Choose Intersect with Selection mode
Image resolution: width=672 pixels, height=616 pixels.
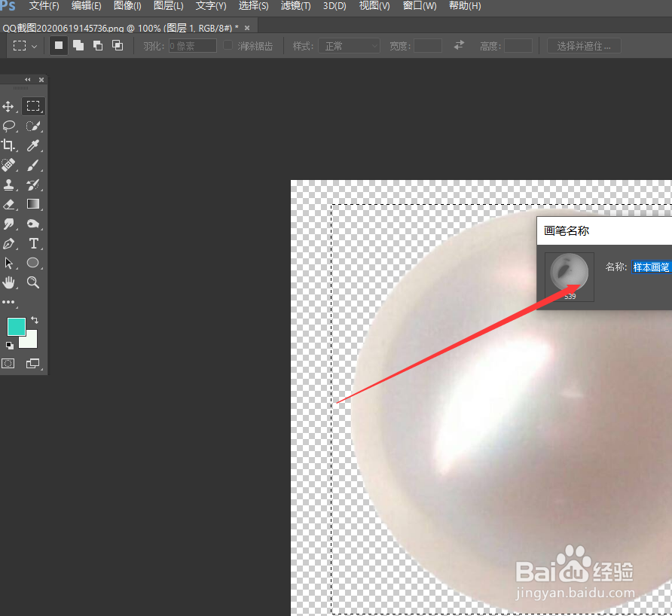click(x=118, y=45)
